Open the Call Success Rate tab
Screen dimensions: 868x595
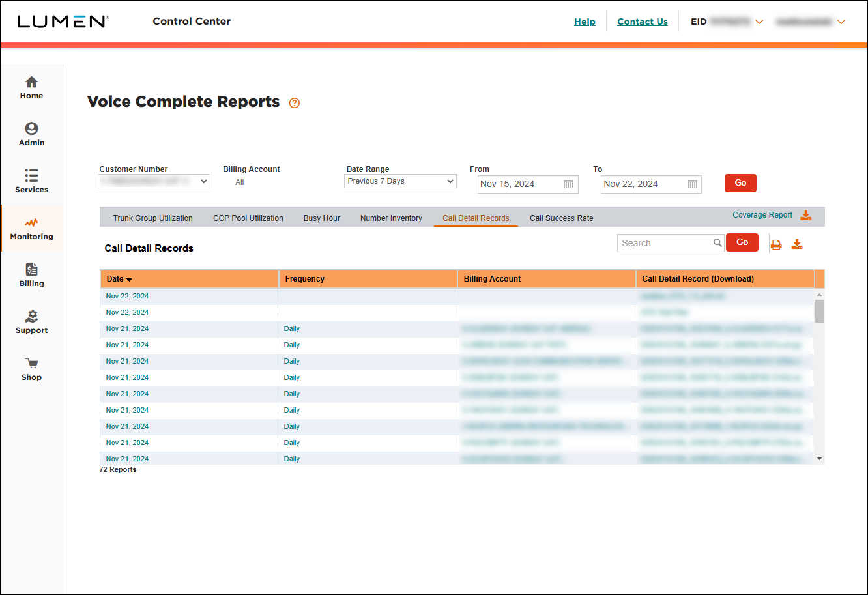coord(561,218)
